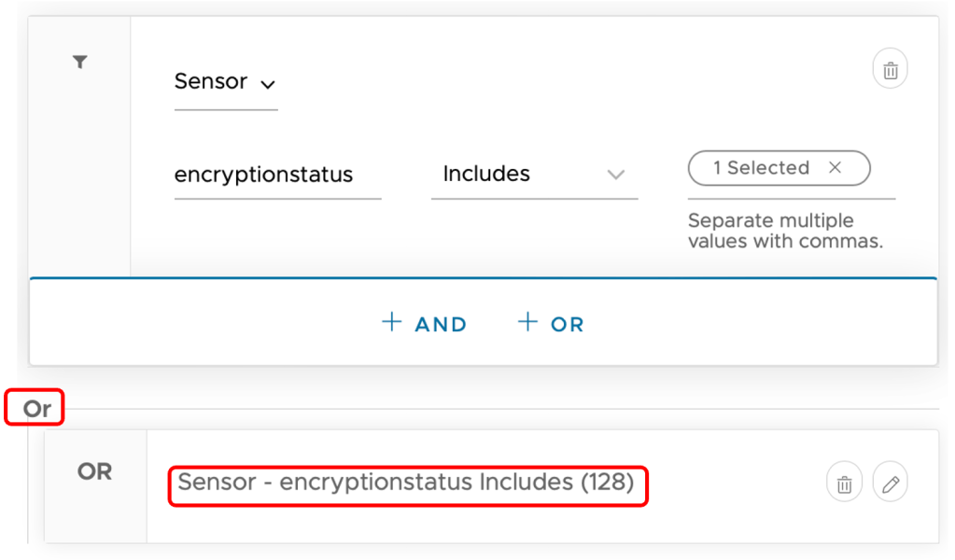Viewport: 955px width, 560px height.
Task: Delete the Sensor filter rule being edited
Action: coord(890,70)
